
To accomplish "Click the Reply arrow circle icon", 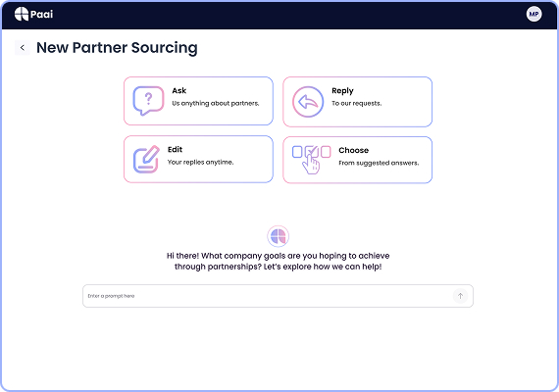I will pos(308,102).
